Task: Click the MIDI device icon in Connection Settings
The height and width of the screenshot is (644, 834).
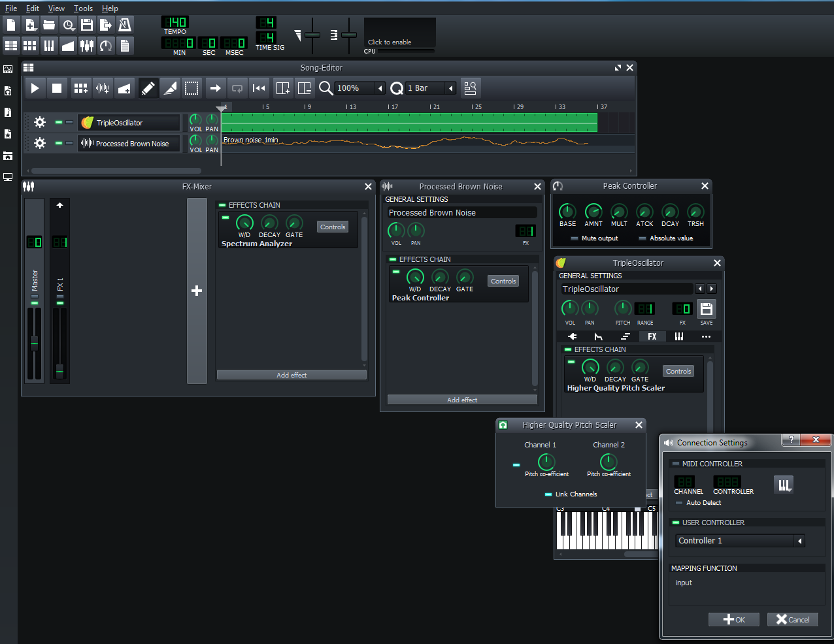Action: pos(783,485)
